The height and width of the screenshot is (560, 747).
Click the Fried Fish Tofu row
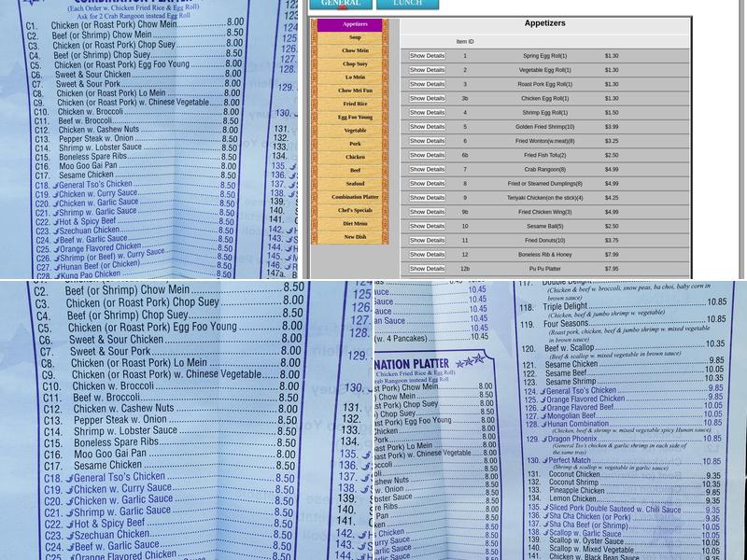[x=545, y=155]
